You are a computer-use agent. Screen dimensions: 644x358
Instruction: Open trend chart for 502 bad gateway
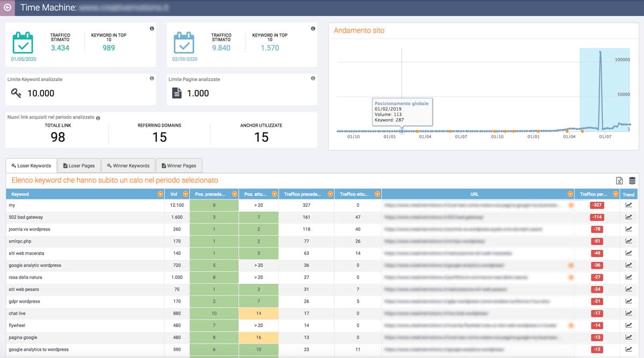(628, 217)
